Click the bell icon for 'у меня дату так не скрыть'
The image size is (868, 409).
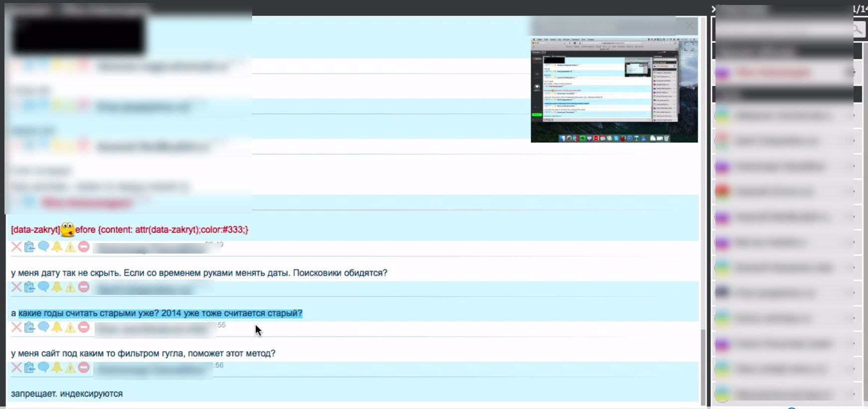click(57, 247)
